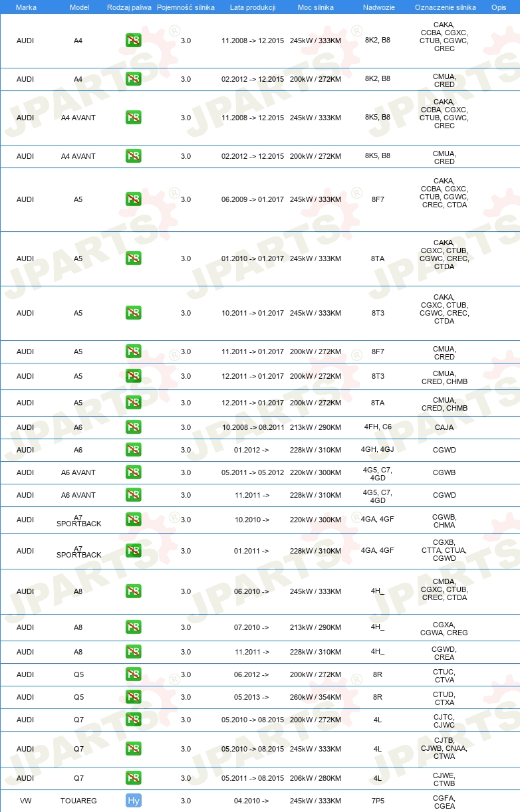Click the 4FH, C6 body code cell
Screen dimensions: 520x812
pyautogui.click(x=378, y=427)
